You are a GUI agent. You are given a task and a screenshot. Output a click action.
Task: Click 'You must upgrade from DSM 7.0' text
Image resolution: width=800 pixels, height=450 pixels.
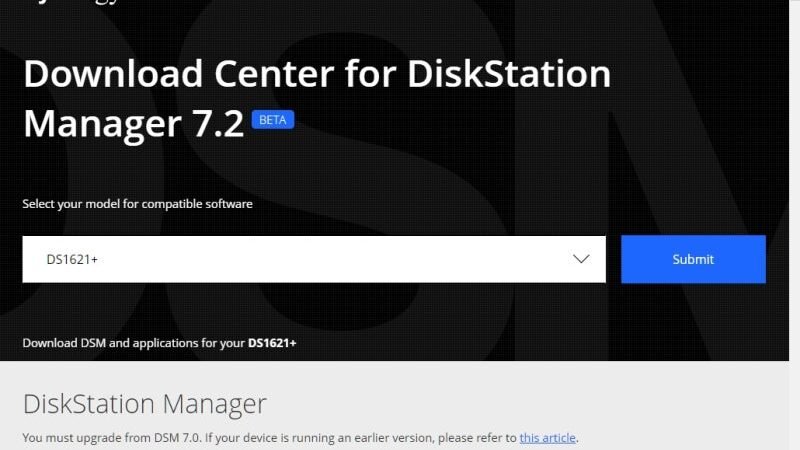(112, 438)
